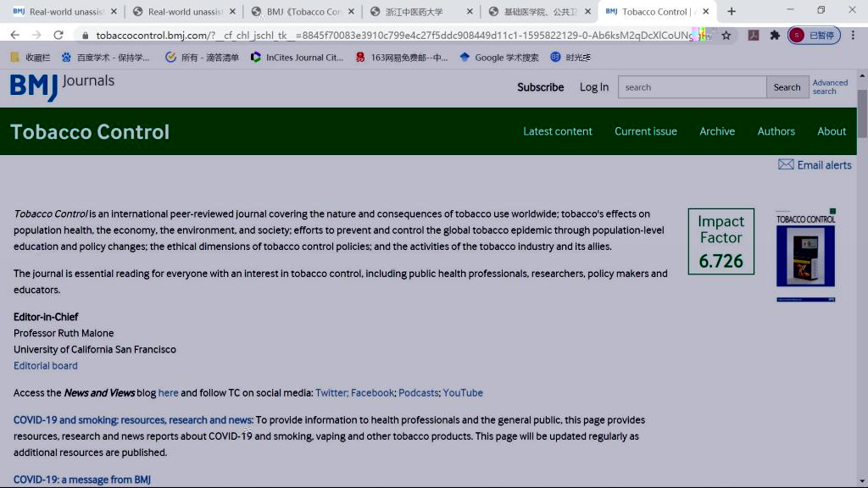868x488 pixels.
Task: Open COVID-19: a message from BMJ
Action: [82, 480]
